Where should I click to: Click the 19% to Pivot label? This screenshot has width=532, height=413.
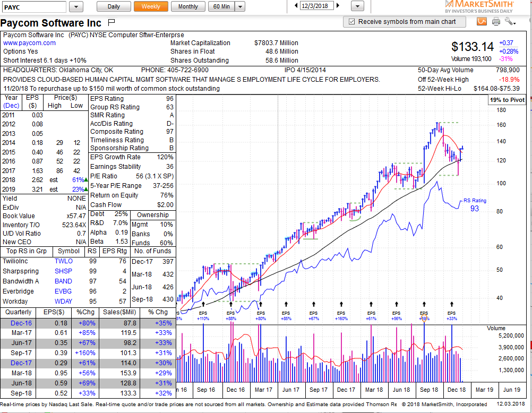[x=507, y=100]
